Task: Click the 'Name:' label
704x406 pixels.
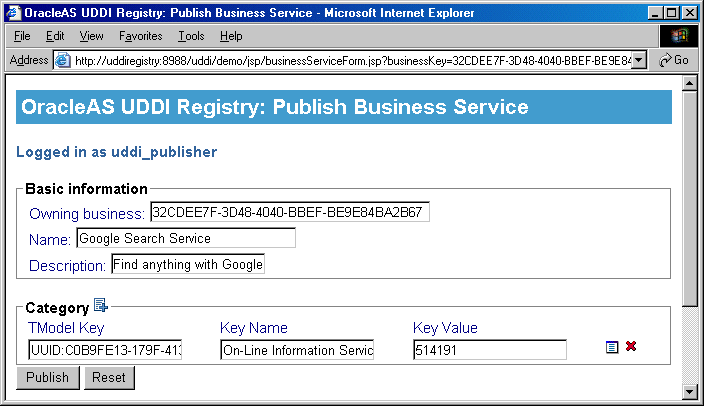Action: click(50, 239)
